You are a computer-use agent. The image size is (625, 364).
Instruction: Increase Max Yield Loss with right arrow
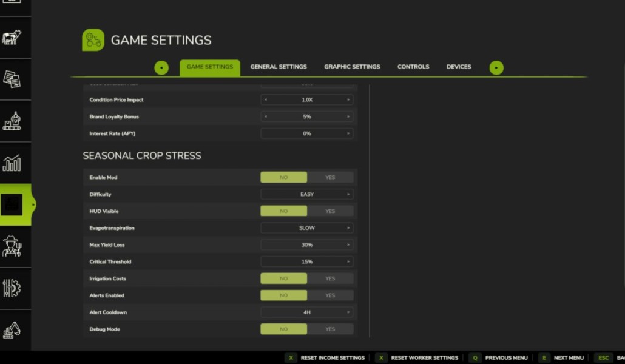(348, 245)
